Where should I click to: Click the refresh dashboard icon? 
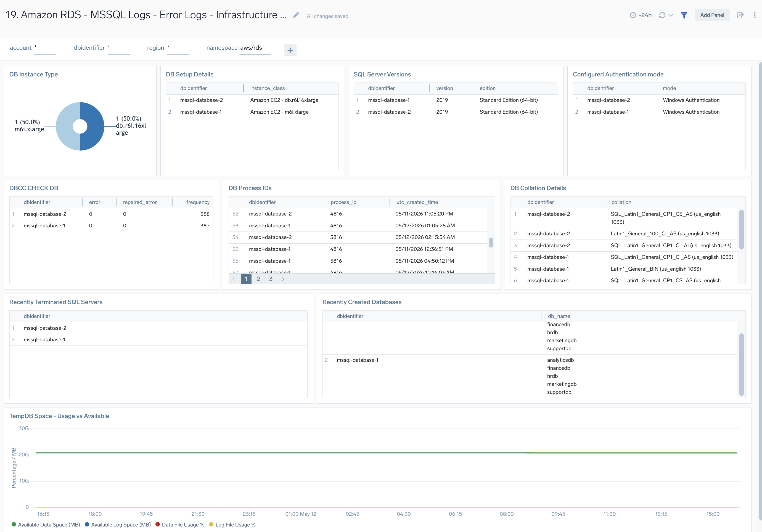click(x=662, y=15)
